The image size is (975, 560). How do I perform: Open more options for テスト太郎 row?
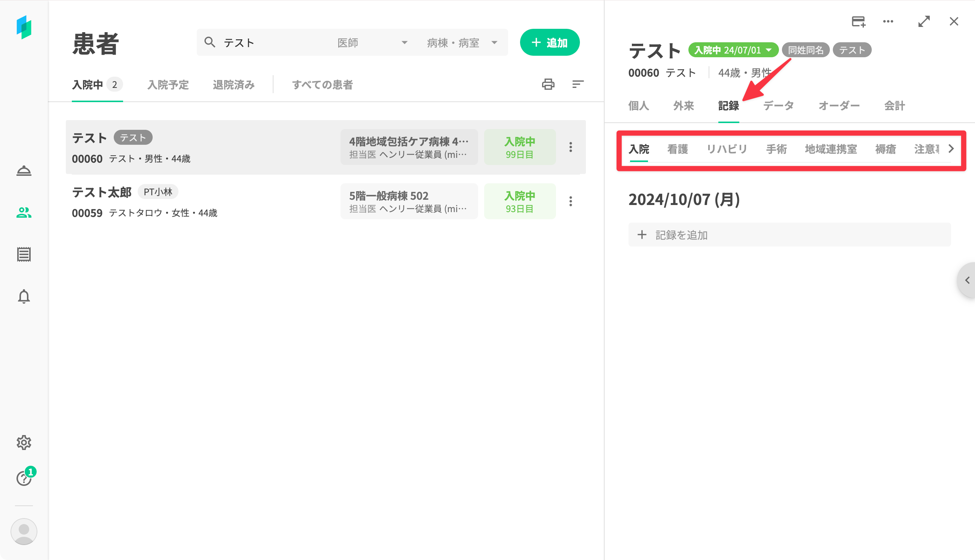(571, 201)
